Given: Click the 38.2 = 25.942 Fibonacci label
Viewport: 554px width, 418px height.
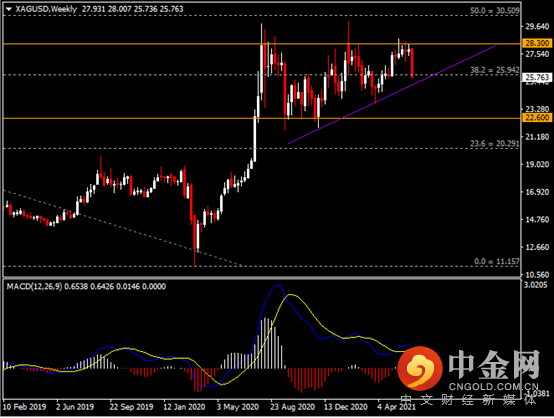Looking at the screenshot, I should [x=495, y=70].
